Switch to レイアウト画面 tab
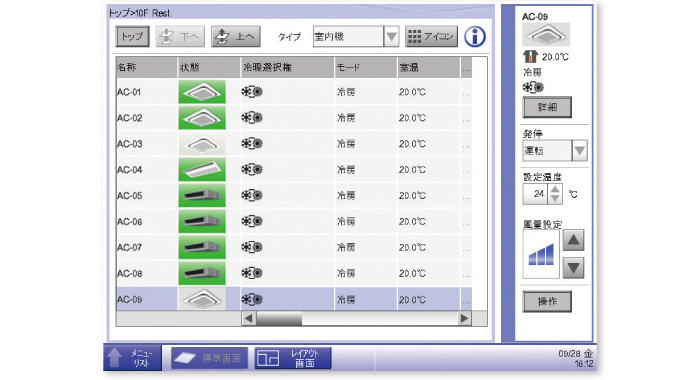 293,358
